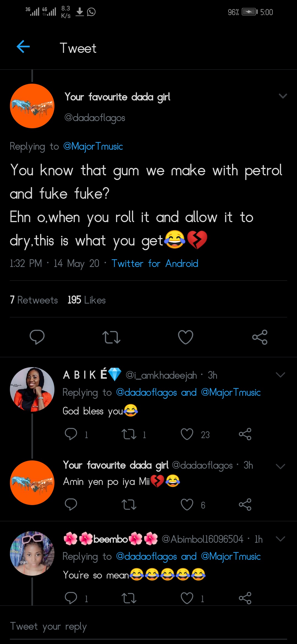Share the 'Amin yen po iya Mii' reply

pos(245,504)
